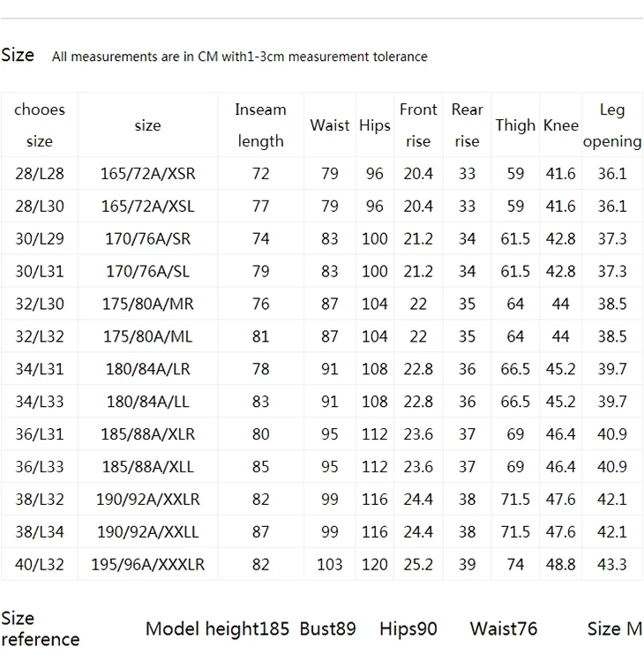Click the Knee column header
This screenshot has height=670, width=644.
pos(561,125)
